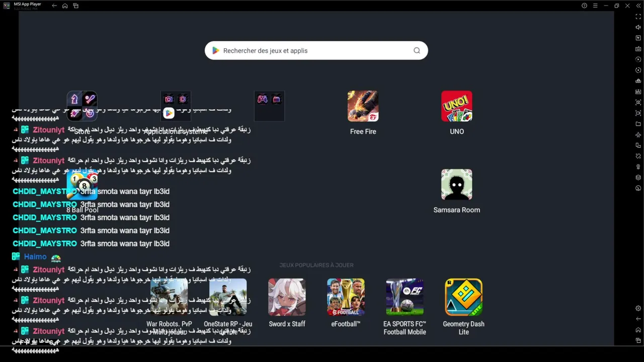The image size is (644, 362).
Task: Click the rotate screen icon in the sidebar
Action: (x=638, y=145)
